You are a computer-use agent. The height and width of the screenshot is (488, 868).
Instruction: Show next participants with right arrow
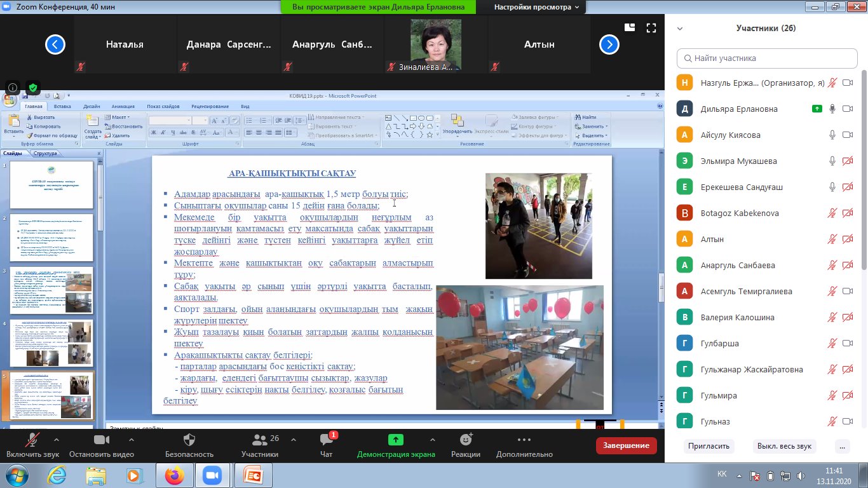click(609, 44)
